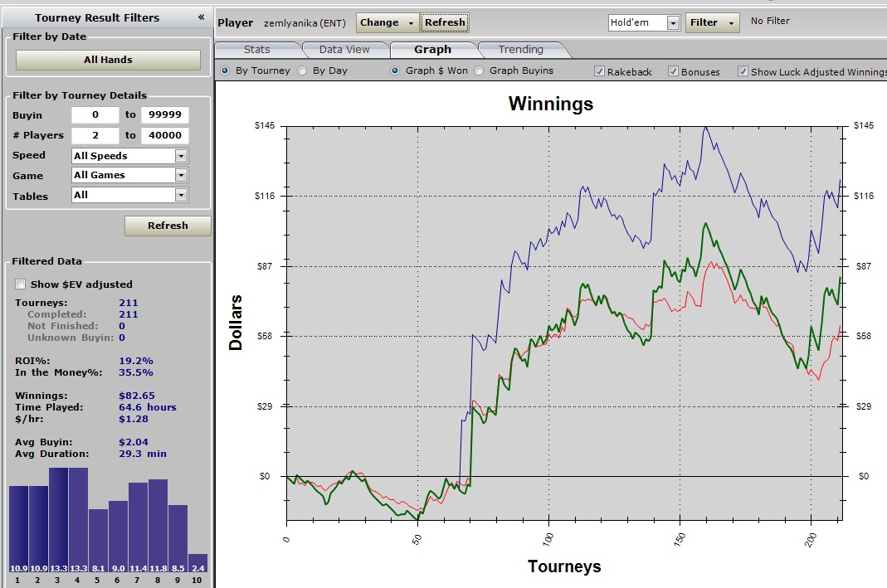Click Refresh button next to Change
This screenshot has width=887, height=588.
pyautogui.click(x=445, y=22)
